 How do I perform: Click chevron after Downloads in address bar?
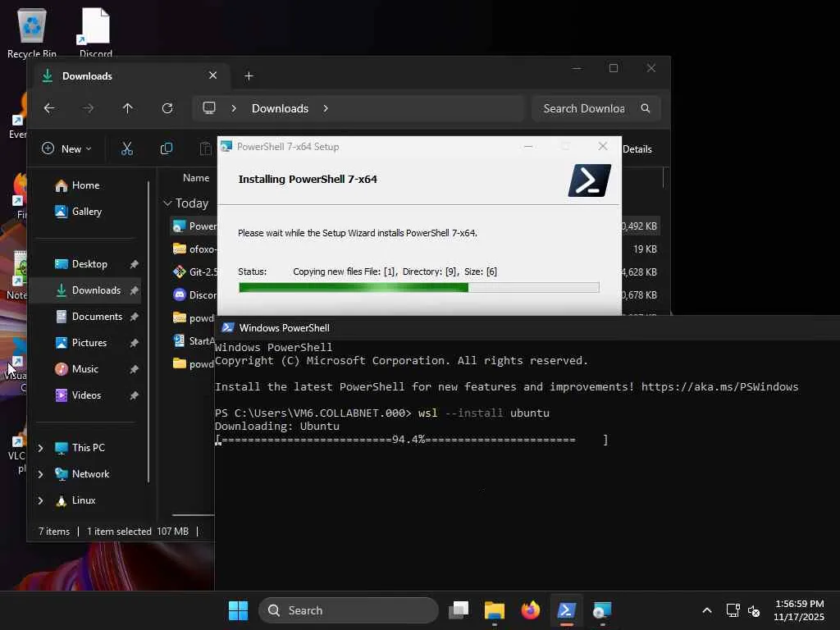coord(326,108)
